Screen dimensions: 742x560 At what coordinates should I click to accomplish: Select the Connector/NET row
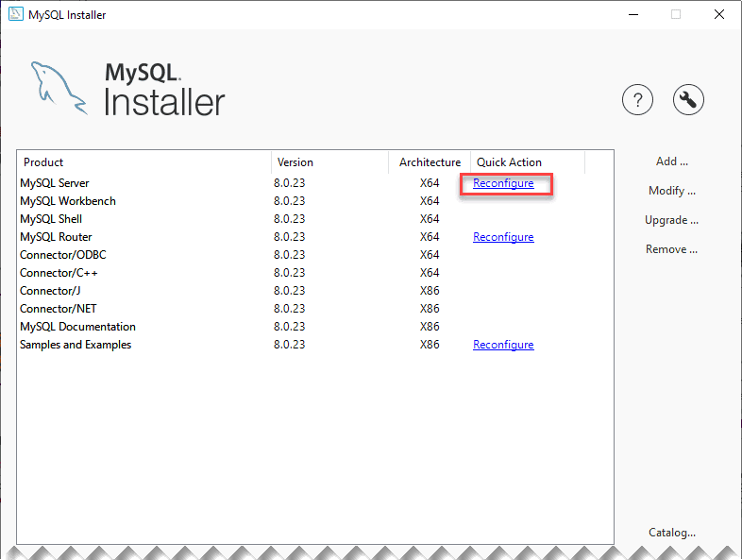[x=315, y=309]
